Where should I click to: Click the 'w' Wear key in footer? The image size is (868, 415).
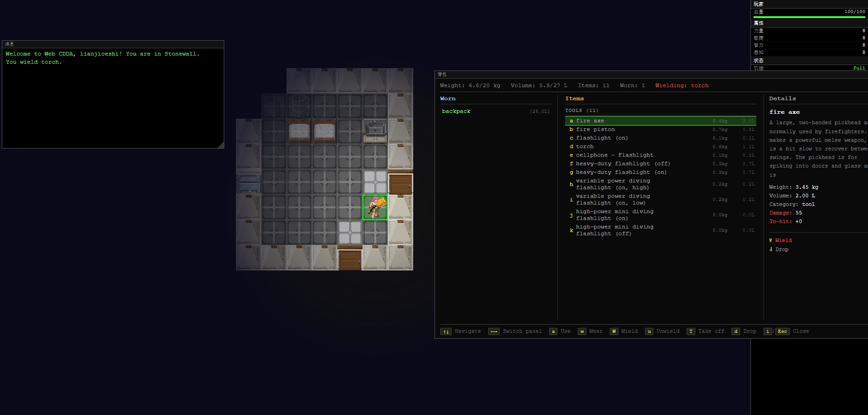582,331
